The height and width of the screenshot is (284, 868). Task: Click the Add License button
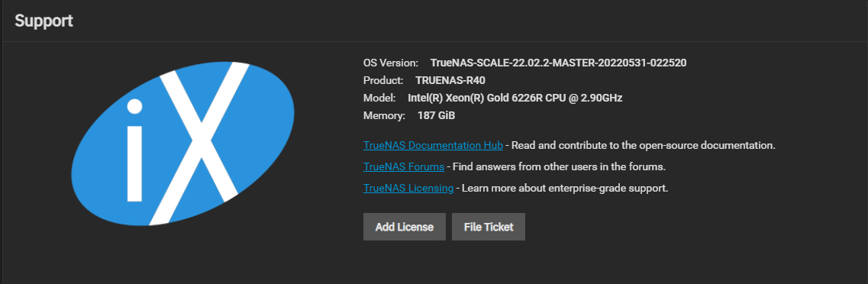(x=404, y=227)
